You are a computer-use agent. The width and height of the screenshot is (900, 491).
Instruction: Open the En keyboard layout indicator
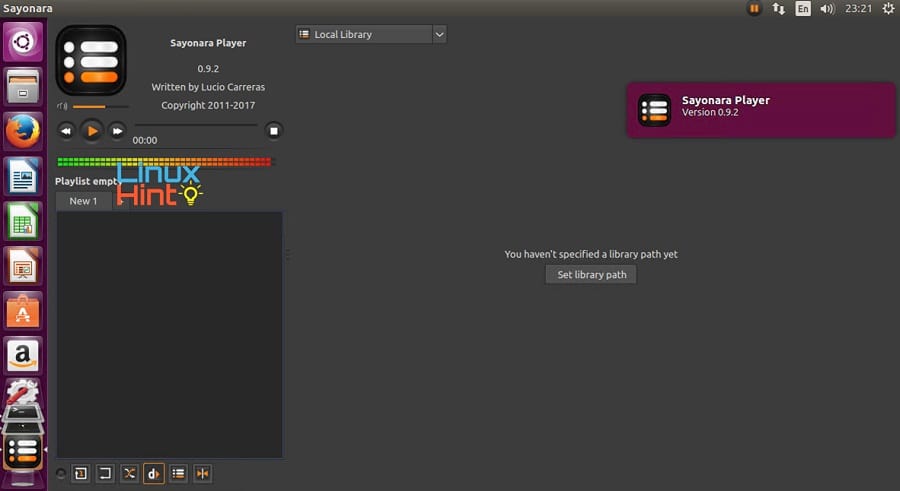(802, 9)
